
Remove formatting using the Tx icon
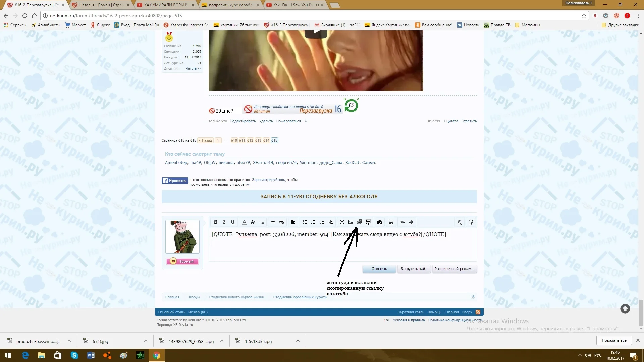[459, 222]
